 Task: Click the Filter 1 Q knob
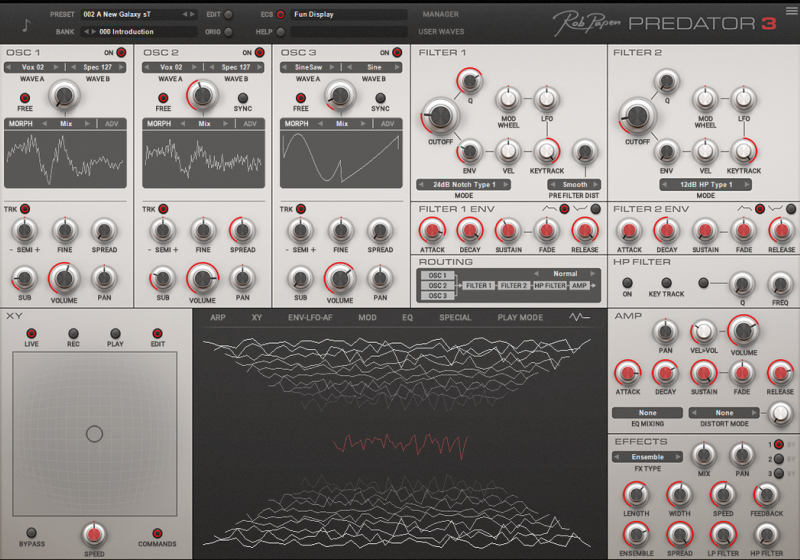(x=470, y=81)
